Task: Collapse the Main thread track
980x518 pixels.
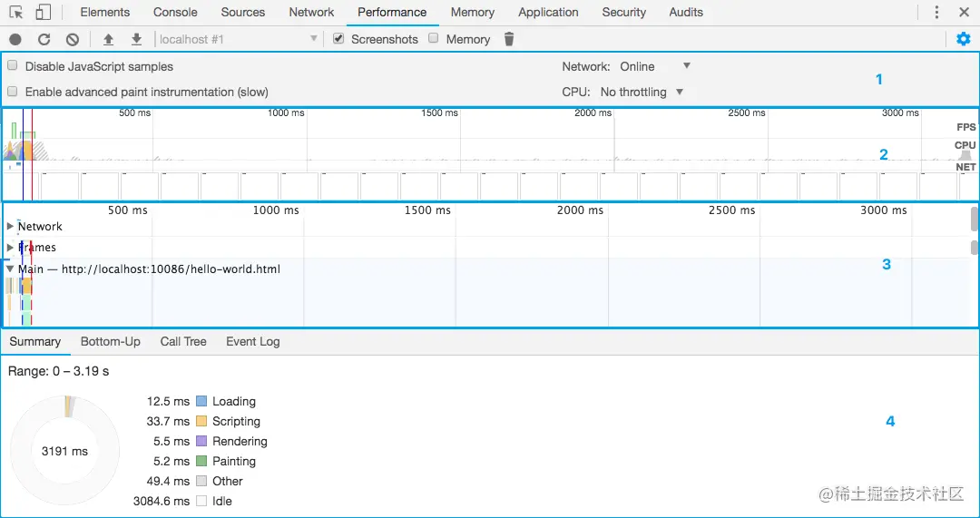Action: pyautogui.click(x=10, y=269)
